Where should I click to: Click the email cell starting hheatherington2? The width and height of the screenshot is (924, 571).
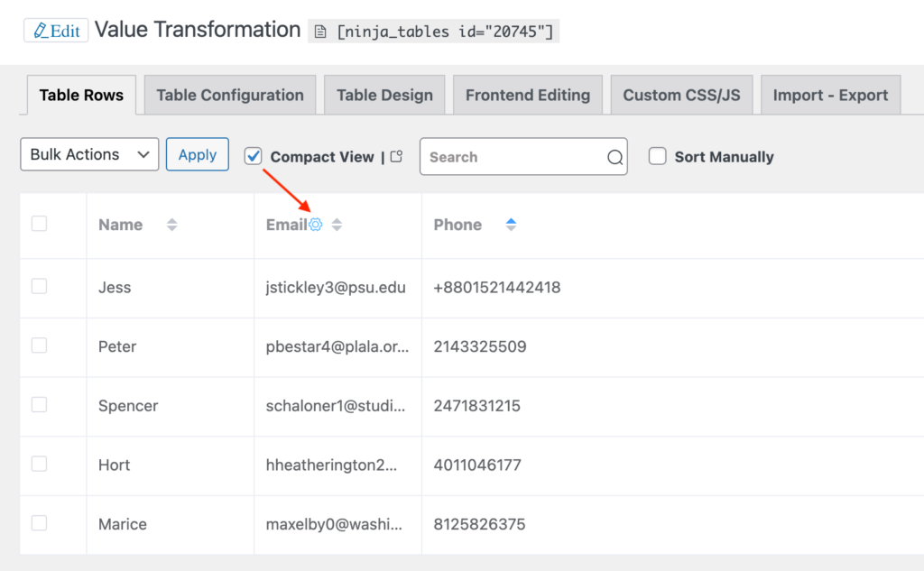(x=331, y=465)
